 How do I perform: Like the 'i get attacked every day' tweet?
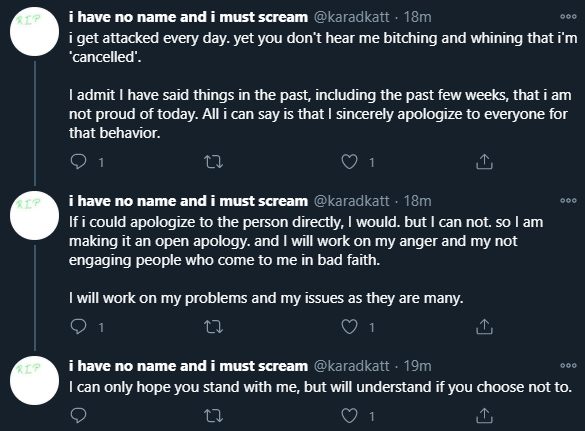click(350, 162)
